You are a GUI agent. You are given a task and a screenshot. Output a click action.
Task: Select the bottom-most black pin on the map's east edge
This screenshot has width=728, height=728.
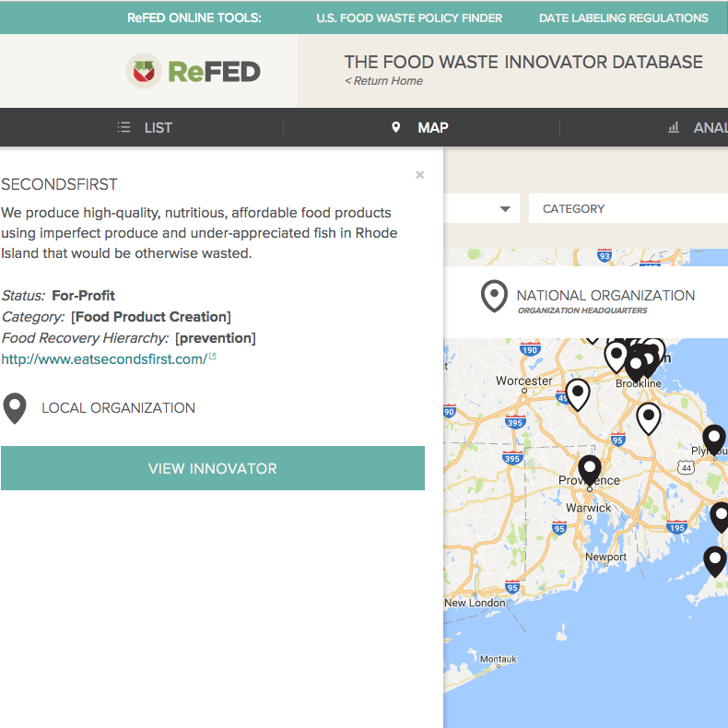click(x=715, y=562)
